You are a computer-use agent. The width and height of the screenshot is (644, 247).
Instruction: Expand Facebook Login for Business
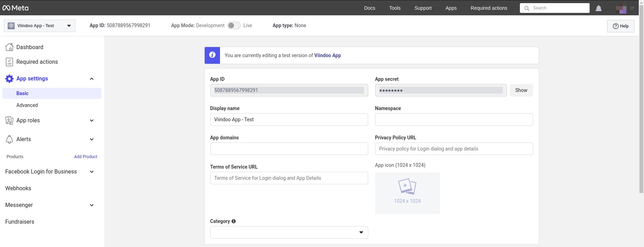(x=92, y=172)
